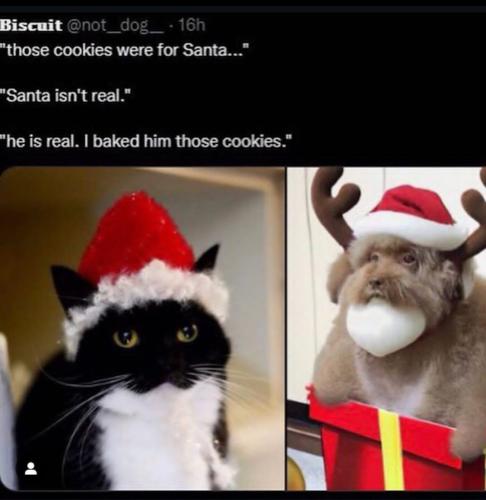The height and width of the screenshot is (500, 486).
Task: Select the line "Santa isn't real."
Action: click(x=65, y=96)
